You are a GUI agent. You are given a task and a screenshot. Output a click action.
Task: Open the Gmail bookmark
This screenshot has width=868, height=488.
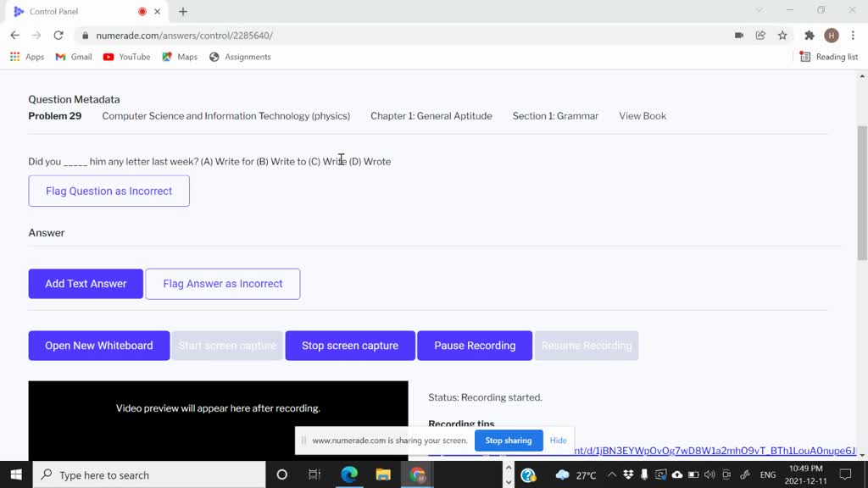74,57
